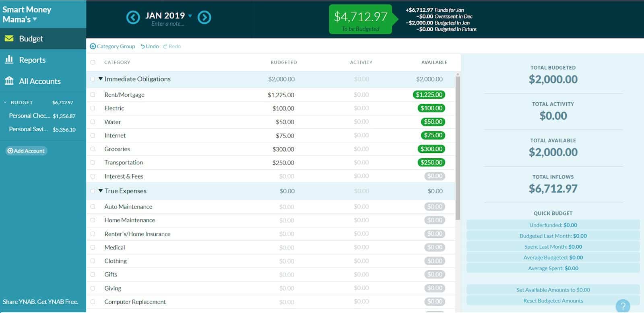644x313 pixels.
Task: Click Quick Budget Underfunded: $0.00
Action: click(553, 225)
